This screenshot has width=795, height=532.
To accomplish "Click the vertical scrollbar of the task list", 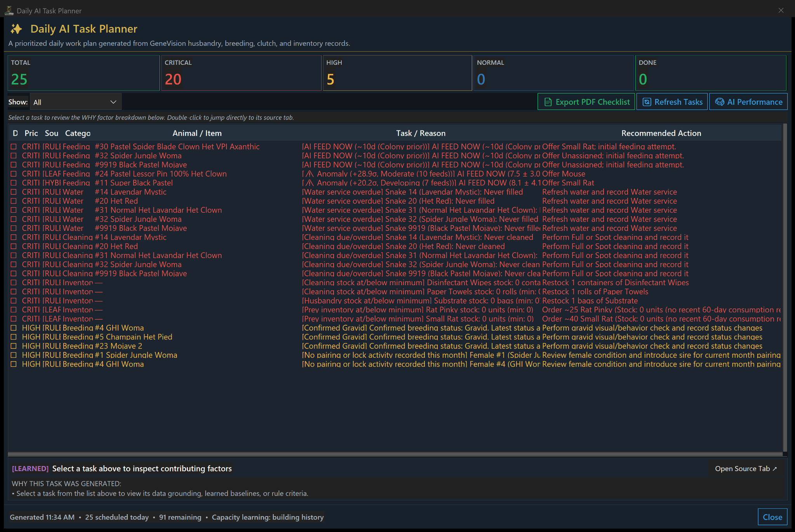I will pyautogui.click(x=785, y=287).
